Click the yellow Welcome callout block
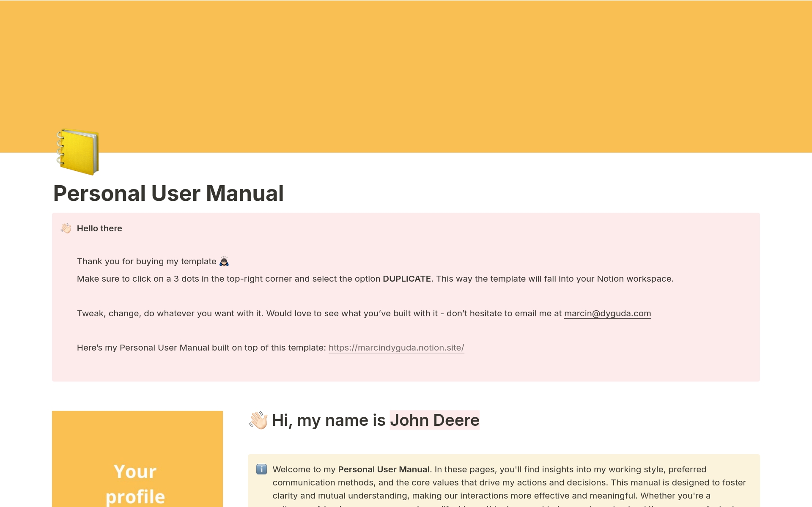Screen dimensions: 812x507 pyautogui.click(x=486, y=482)
